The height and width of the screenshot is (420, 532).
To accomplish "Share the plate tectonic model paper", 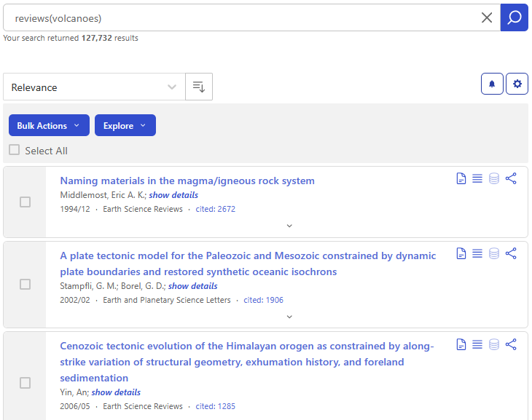I will click(x=511, y=253).
